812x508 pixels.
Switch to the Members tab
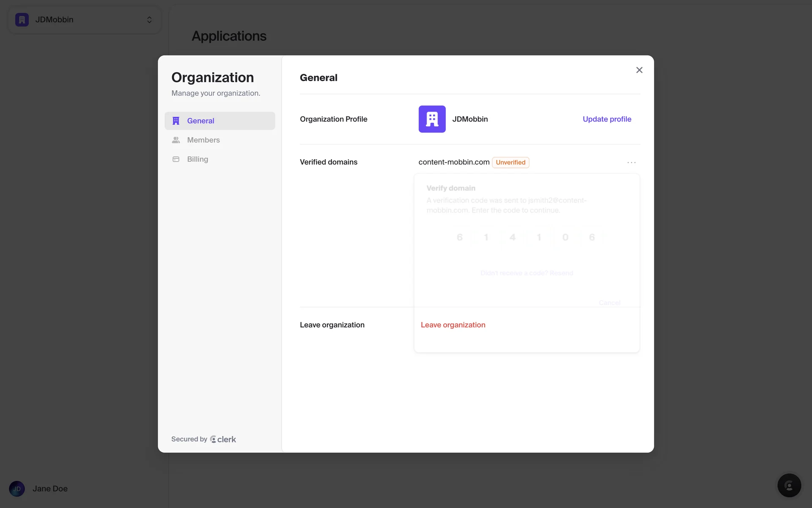pyautogui.click(x=203, y=140)
